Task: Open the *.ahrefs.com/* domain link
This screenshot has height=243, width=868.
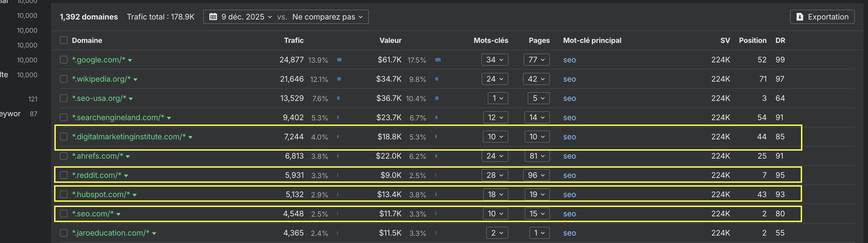Action: (98, 156)
